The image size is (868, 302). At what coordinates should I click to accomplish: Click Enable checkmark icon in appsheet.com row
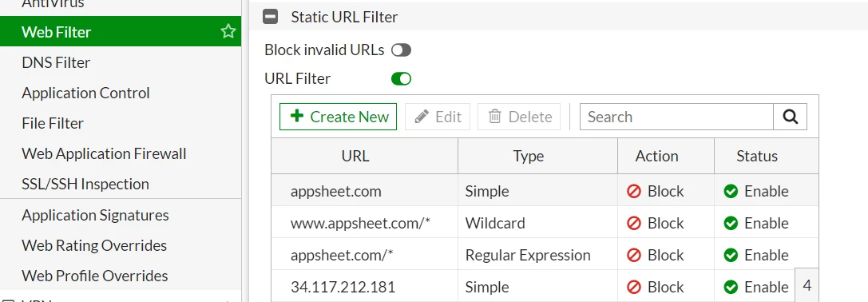731,191
